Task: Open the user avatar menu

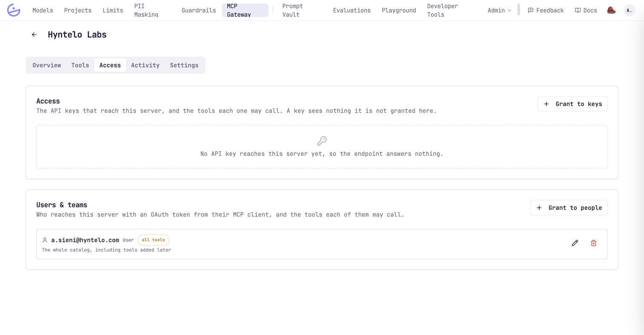Action: coord(630,10)
